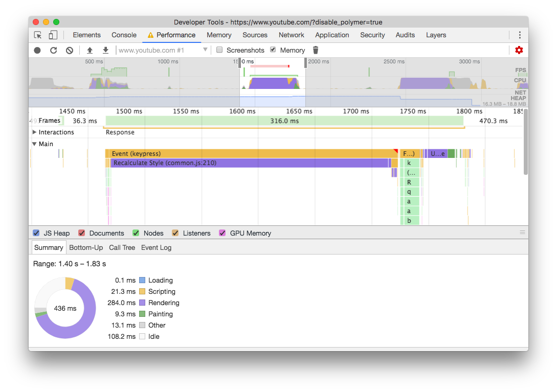Select the Summary tab
This screenshot has height=392, width=557.
coord(49,247)
